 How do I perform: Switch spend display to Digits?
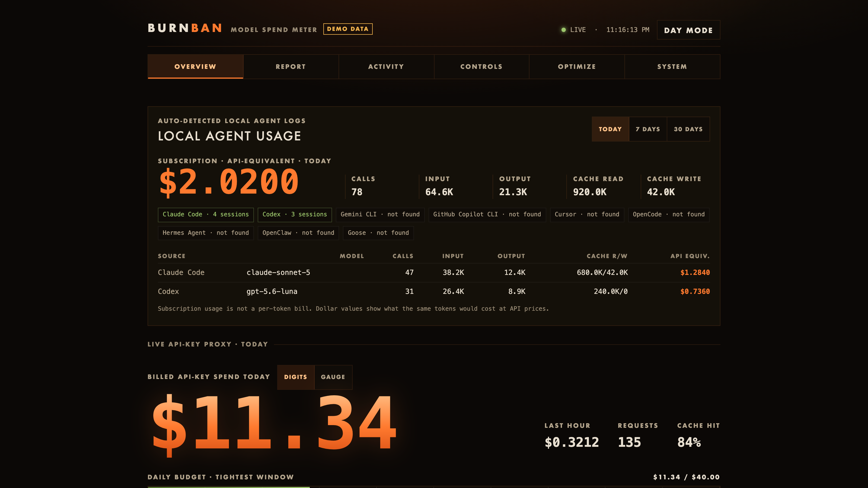tap(295, 377)
